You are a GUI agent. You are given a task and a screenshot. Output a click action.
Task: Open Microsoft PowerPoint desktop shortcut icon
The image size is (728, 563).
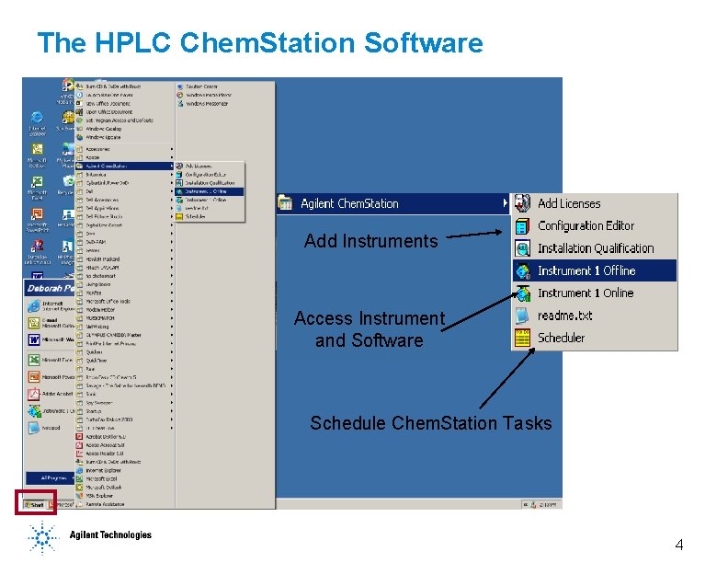coord(37,213)
